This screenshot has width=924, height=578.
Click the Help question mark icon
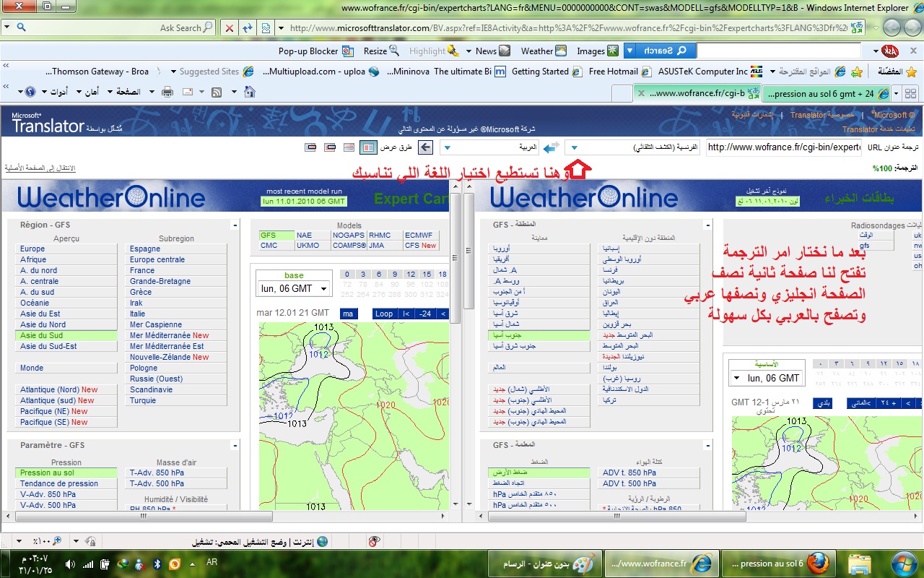click(x=30, y=92)
